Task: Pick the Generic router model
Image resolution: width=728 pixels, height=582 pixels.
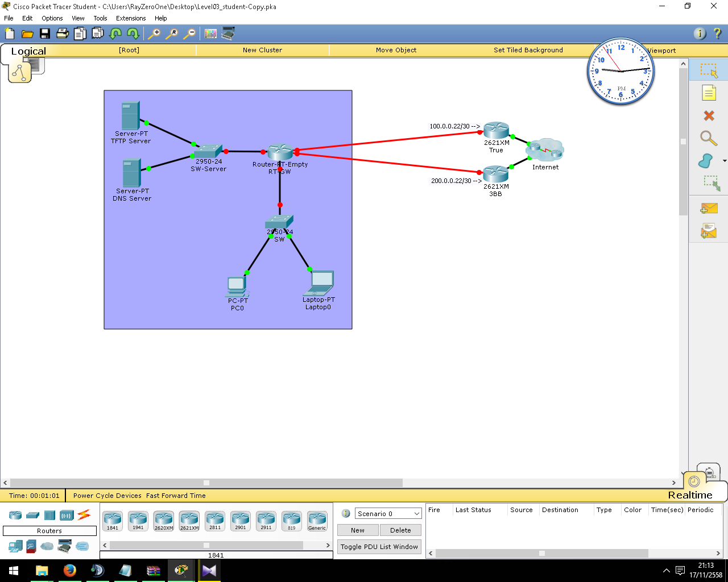Action: (x=317, y=521)
